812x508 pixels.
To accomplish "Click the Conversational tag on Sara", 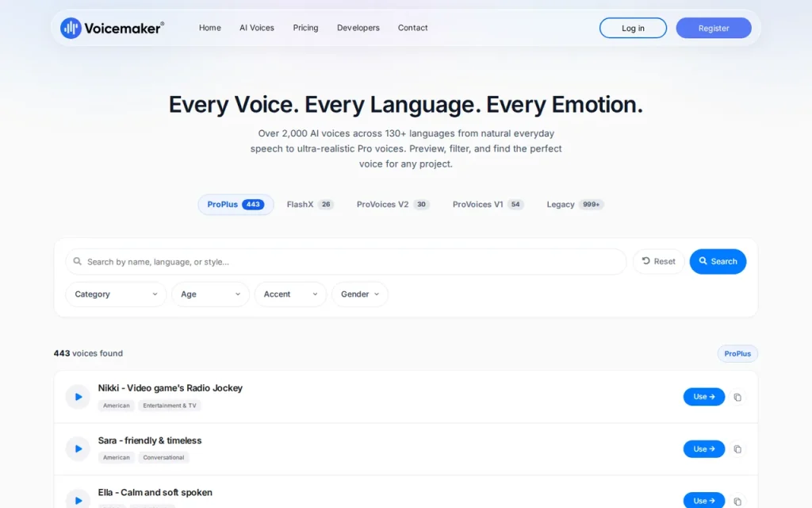I will tap(163, 458).
